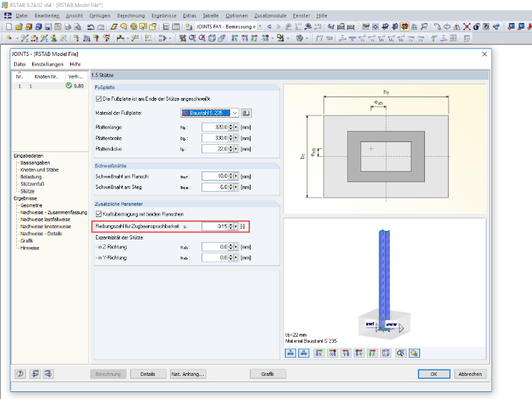This screenshot has width=532, height=399.
Task: Click the highlighted active results icon in toolbar
Action: click(x=405, y=27)
